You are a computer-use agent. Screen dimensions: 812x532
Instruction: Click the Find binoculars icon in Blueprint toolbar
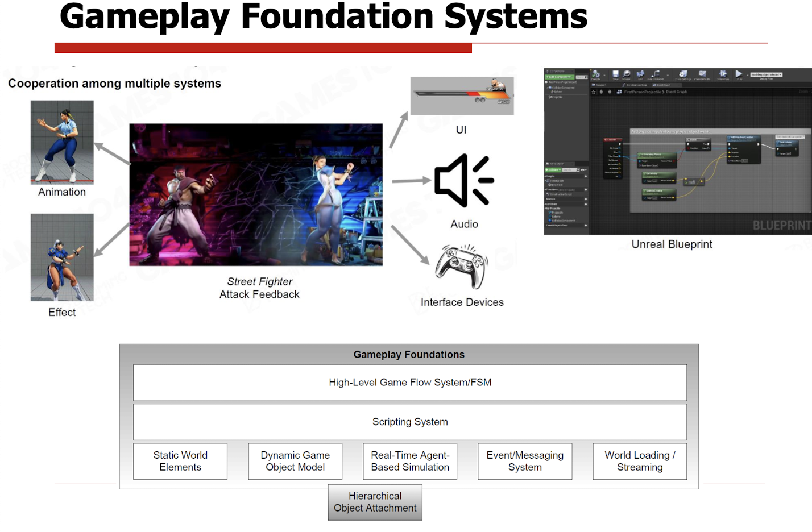point(640,74)
